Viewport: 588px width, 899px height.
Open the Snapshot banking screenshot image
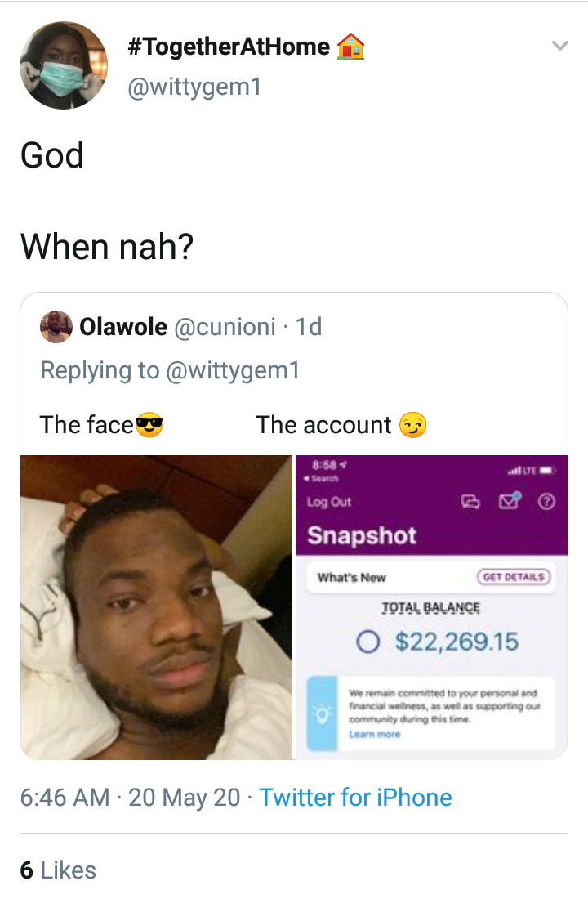[x=431, y=606]
